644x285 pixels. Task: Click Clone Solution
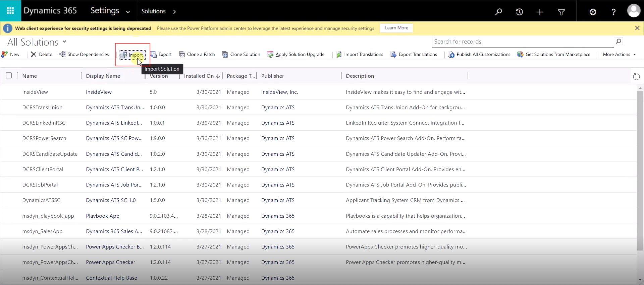click(x=241, y=54)
